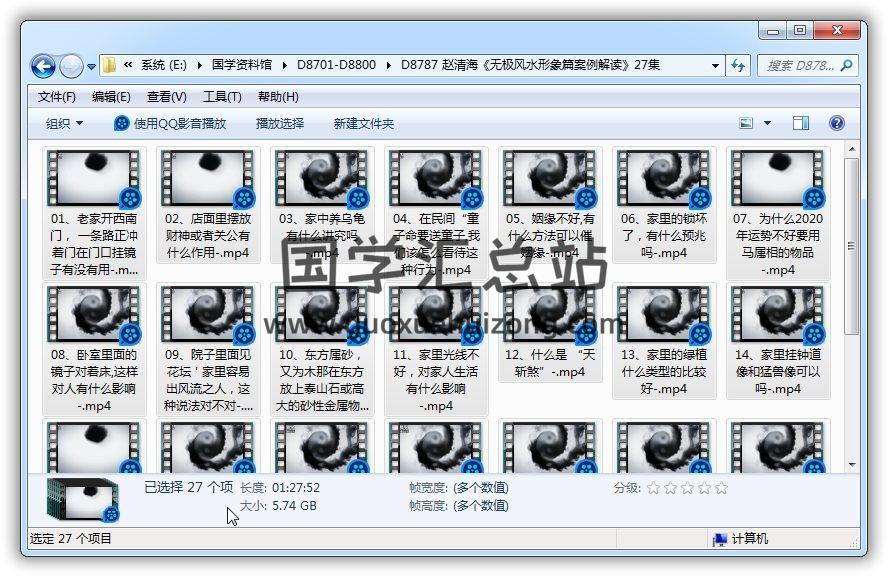Image resolution: width=888 pixels, height=577 pixels.
Task: Toggle the preview pane icon
Action: click(x=801, y=123)
